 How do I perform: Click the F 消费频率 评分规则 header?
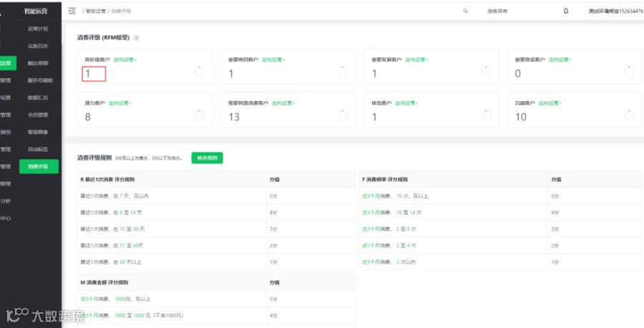pyautogui.click(x=385, y=180)
